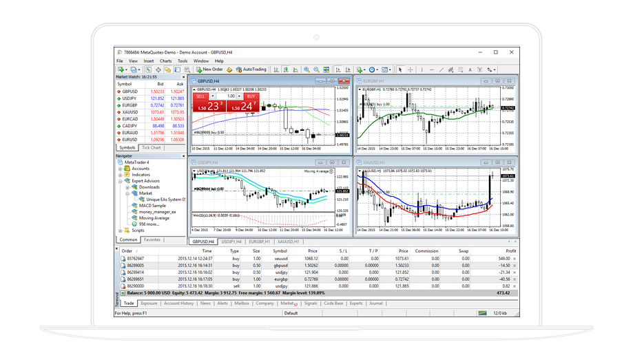Toggle the Auto Scroll chart icon
This screenshot has width=633, height=364.
[338, 69]
